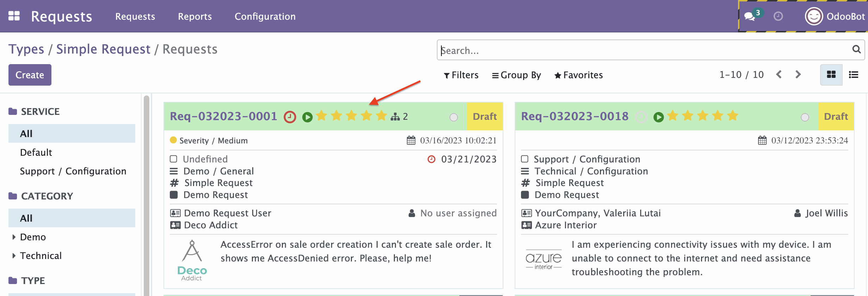868x296 pixels.
Task: Click red activity clock on Req-032023-0001
Action: tap(290, 117)
